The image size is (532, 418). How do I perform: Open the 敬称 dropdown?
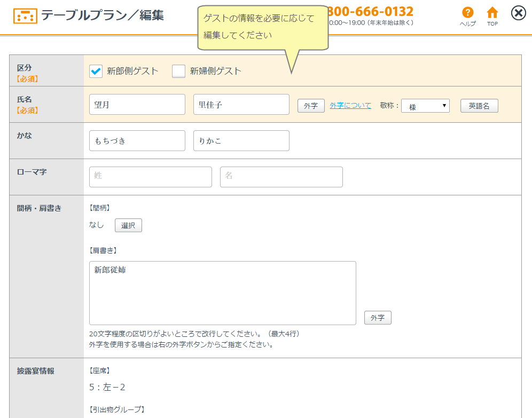click(425, 106)
